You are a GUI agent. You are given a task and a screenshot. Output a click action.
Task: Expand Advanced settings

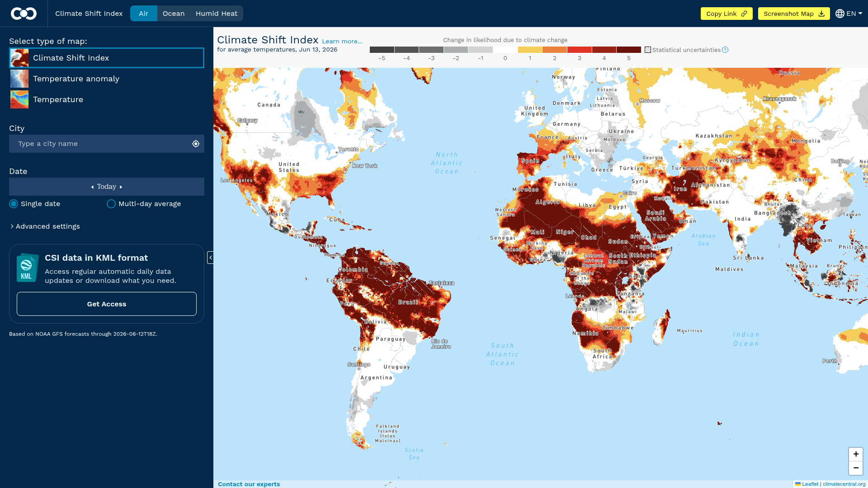[x=45, y=226]
